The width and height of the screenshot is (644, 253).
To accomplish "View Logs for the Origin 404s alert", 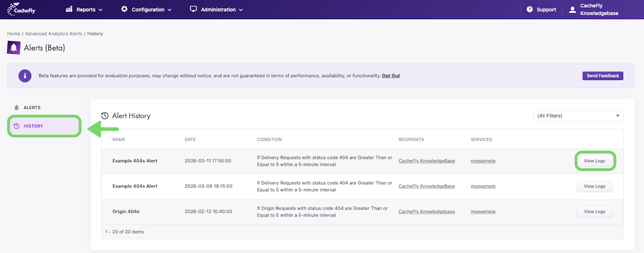I will 594,212.
